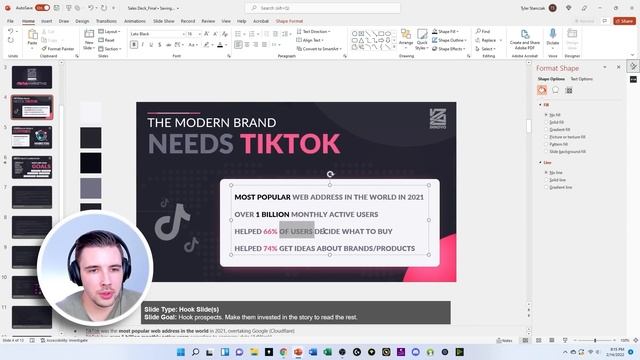Open the font color A swatch button
This screenshot has width=640, height=360.
point(220,44)
